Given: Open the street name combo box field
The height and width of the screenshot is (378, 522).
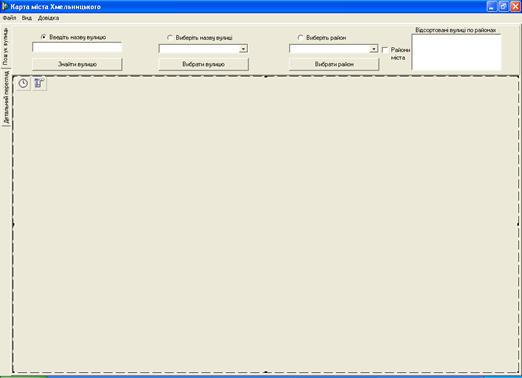Looking at the screenshot, I should [x=203, y=49].
